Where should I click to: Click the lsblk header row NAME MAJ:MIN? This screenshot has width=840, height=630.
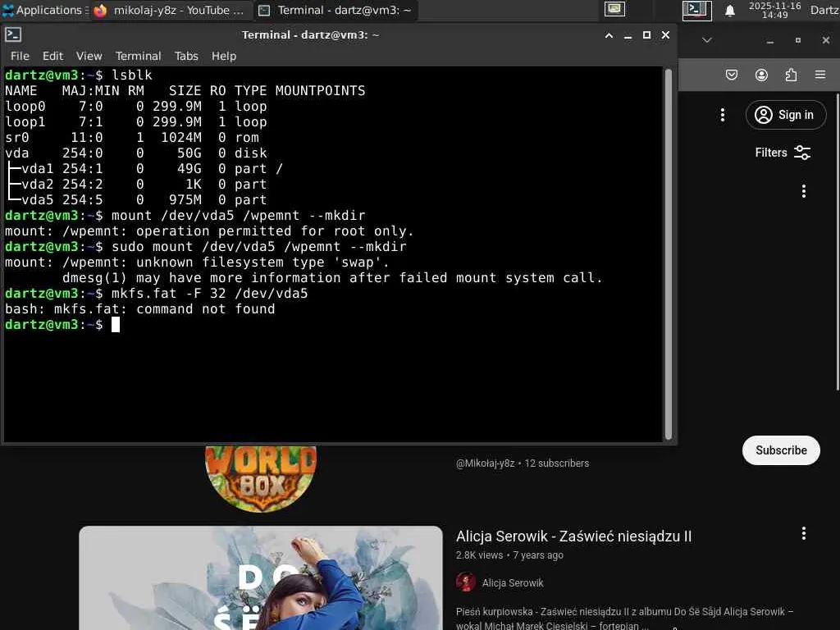(185, 90)
